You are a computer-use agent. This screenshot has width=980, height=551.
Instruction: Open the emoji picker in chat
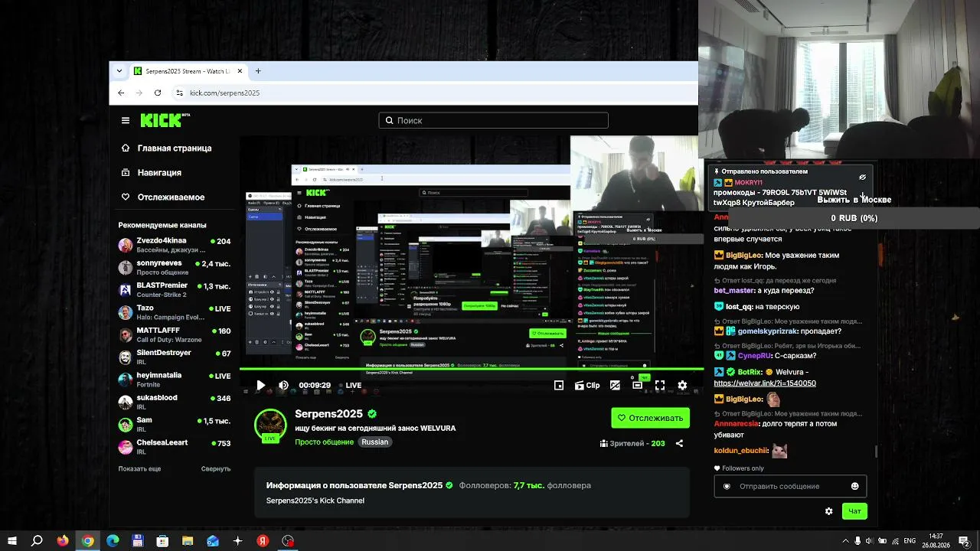pos(855,486)
